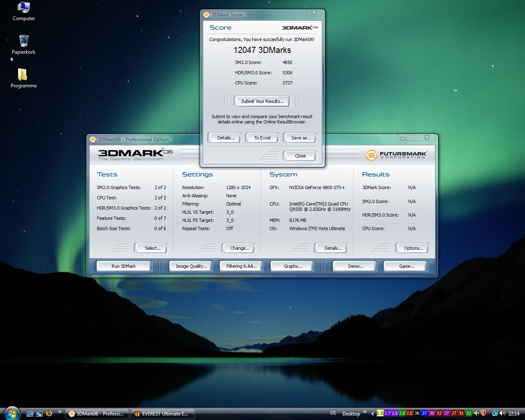The image size is (525, 420).
Task: Select the Programme folder on the desktop
Action: (x=23, y=78)
